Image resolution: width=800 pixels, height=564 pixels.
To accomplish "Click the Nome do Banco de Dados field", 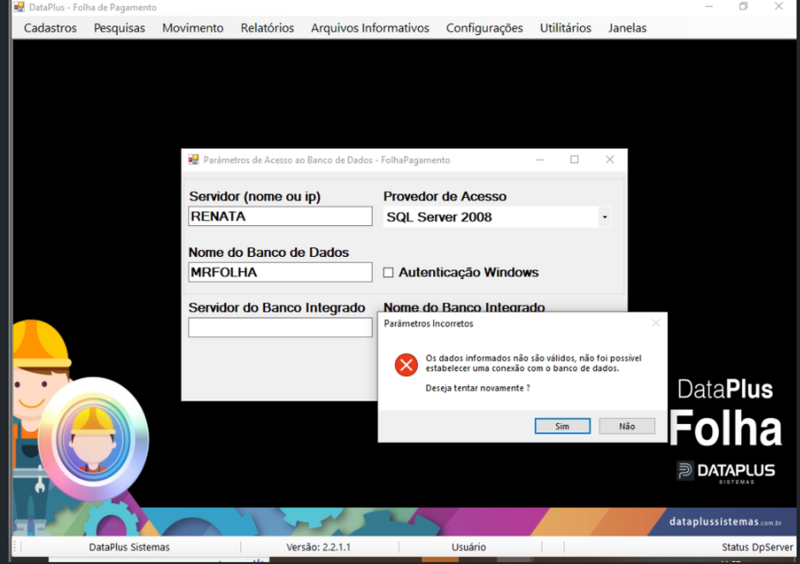I will 280,272.
